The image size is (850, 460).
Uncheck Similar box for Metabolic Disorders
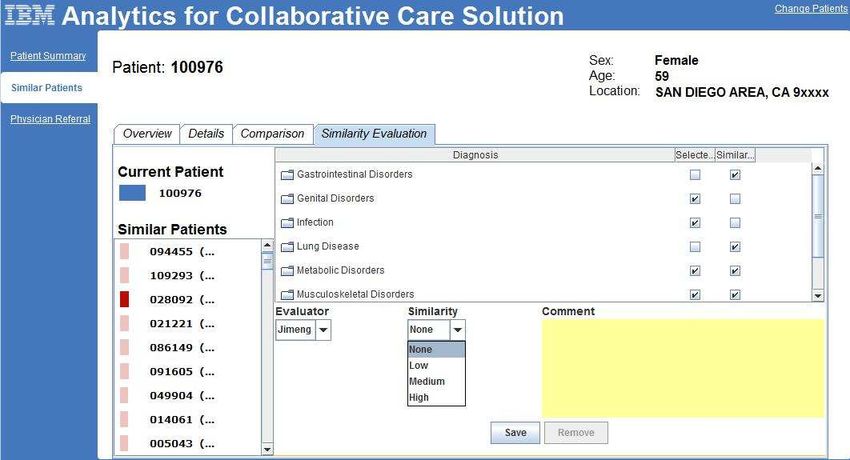click(x=735, y=270)
